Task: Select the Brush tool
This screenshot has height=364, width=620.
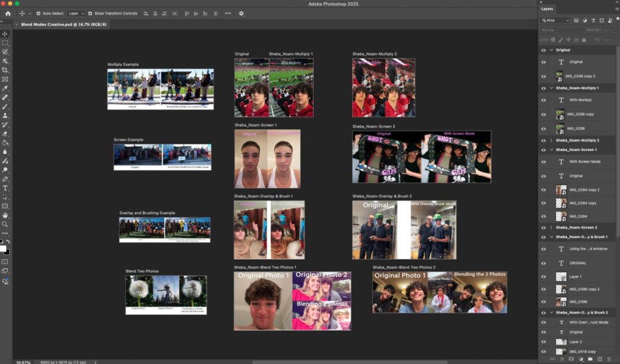Action: (5, 106)
